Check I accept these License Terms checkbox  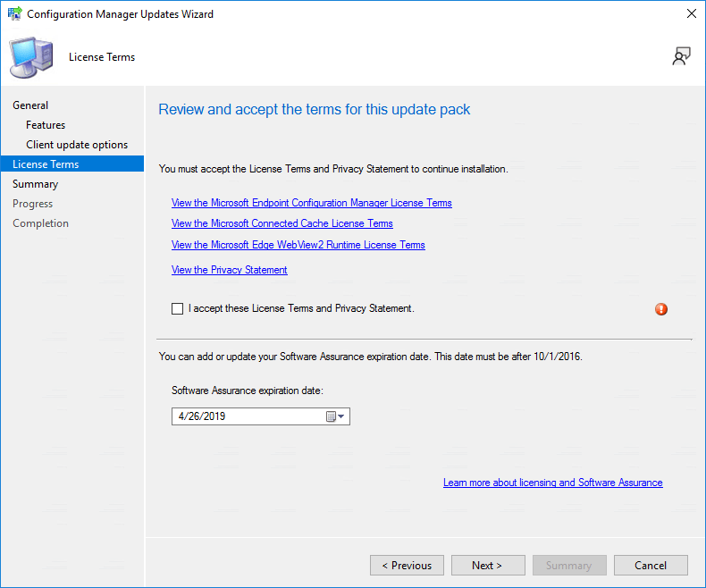click(x=178, y=308)
